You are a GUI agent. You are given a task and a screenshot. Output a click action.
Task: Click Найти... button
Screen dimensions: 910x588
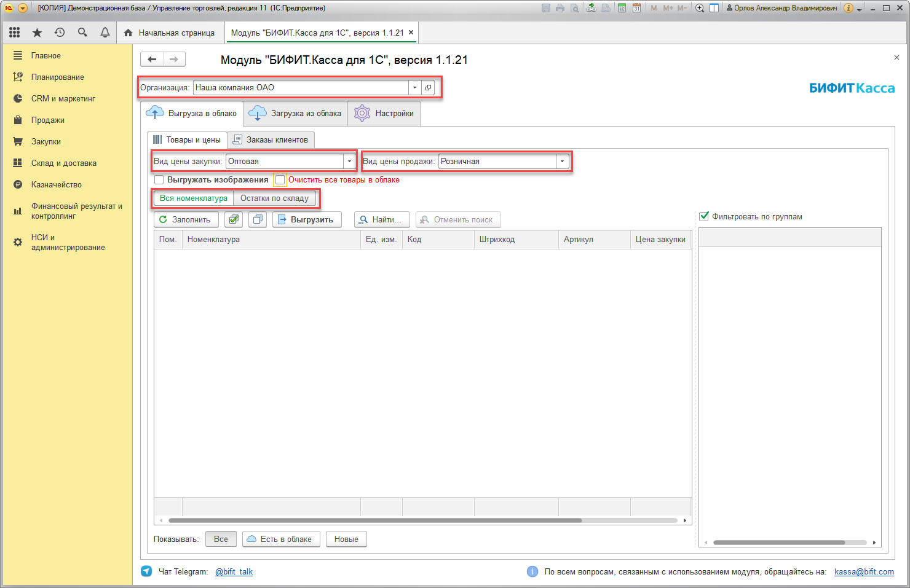click(382, 219)
